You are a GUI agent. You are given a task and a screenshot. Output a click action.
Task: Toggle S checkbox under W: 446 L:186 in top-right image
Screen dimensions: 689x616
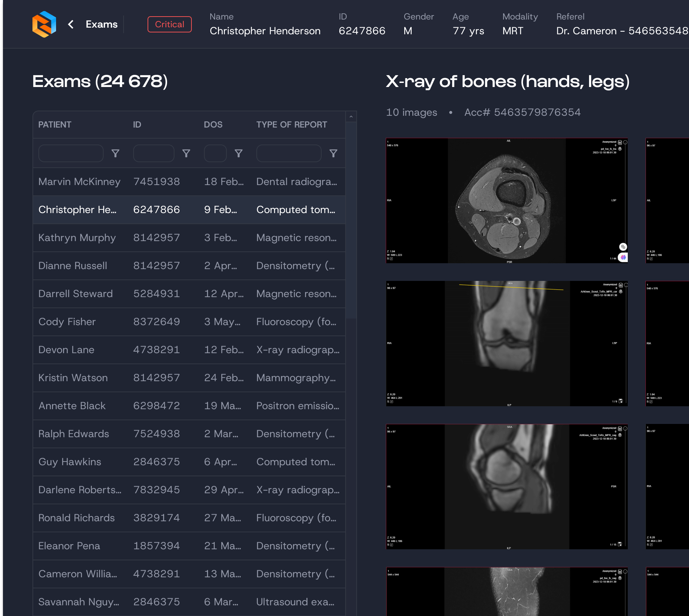(651, 259)
